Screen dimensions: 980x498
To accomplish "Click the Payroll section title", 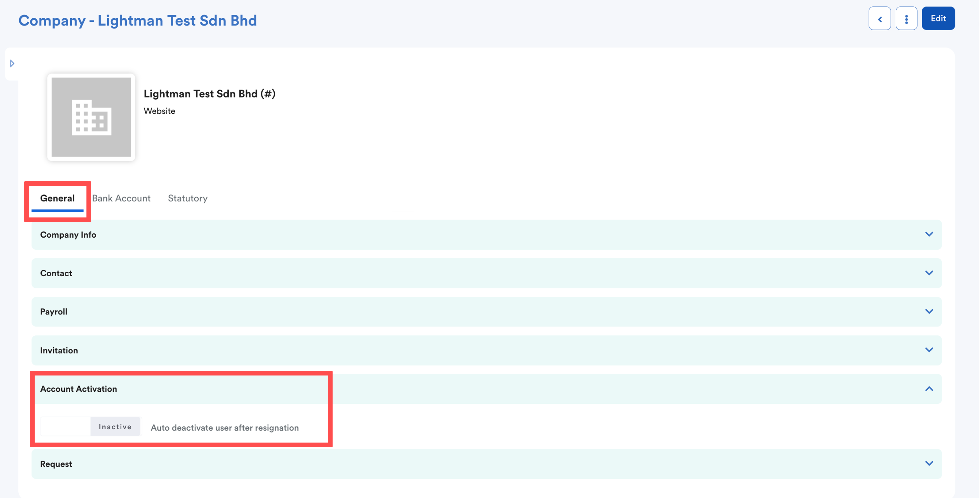I will click(54, 312).
